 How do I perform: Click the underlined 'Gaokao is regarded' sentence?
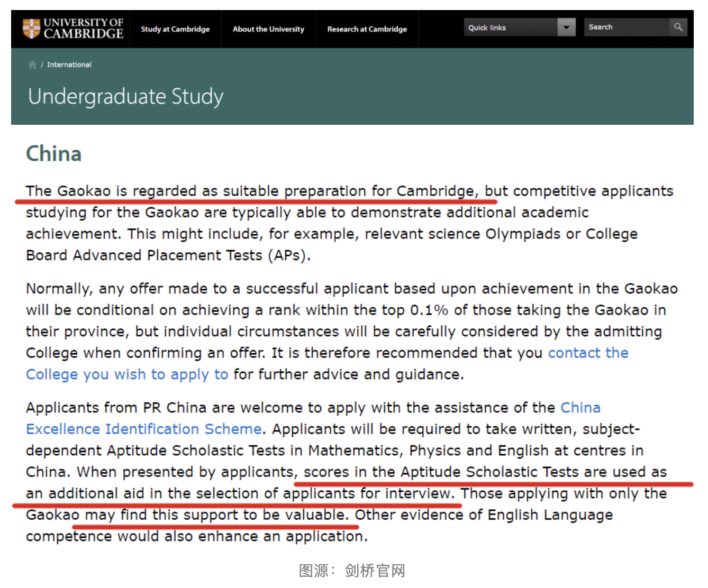(x=251, y=191)
